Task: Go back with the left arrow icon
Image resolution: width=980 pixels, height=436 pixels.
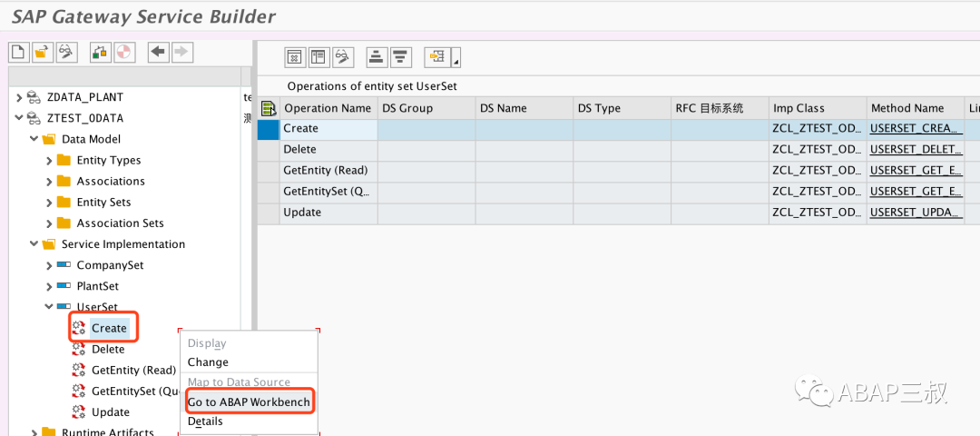Action: (158, 53)
